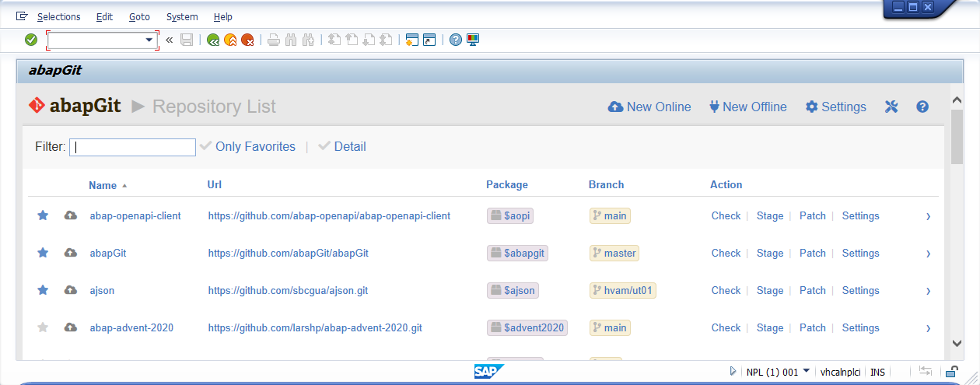Click the master branch label
980x385 pixels.
(x=614, y=253)
